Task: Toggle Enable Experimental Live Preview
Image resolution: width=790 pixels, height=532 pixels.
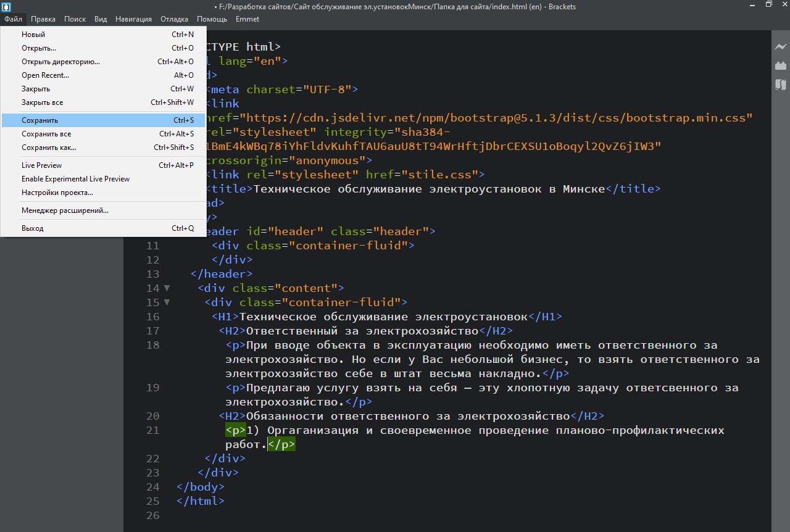Action: pos(75,179)
